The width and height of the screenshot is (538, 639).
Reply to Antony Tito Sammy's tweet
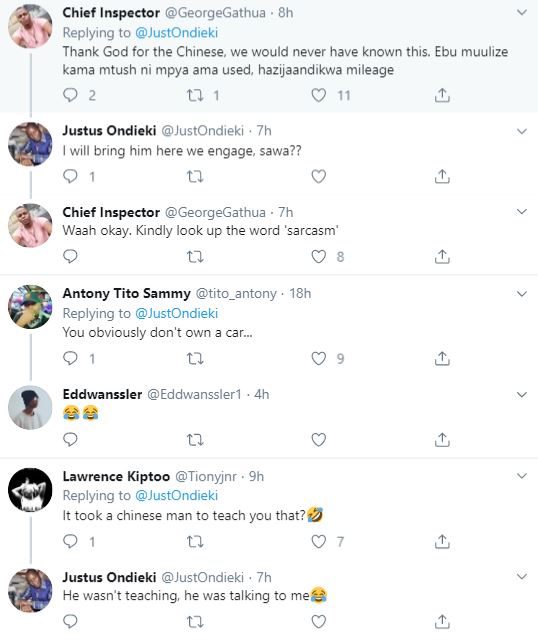[70, 358]
